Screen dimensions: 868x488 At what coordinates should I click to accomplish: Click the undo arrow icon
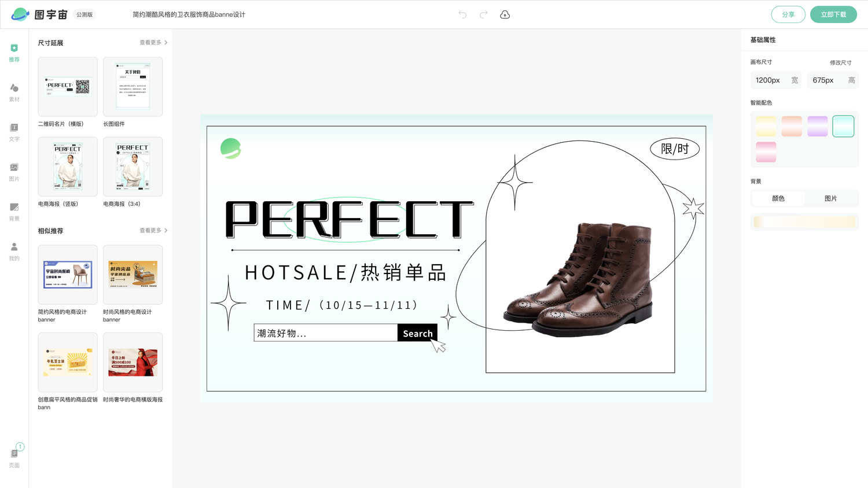[462, 14]
